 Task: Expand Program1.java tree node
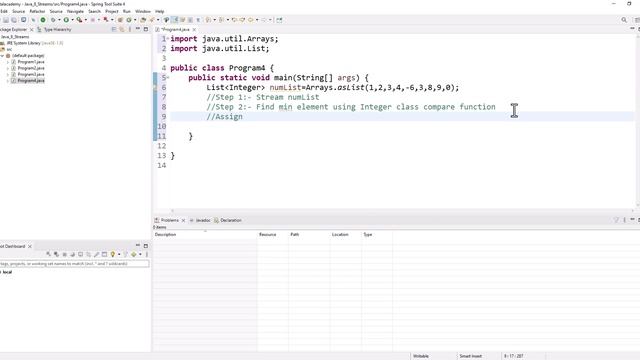(7, 62)
